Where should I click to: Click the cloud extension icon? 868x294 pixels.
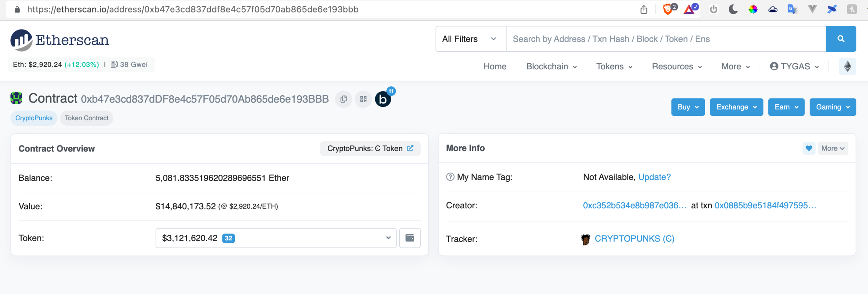pos(773,9)
